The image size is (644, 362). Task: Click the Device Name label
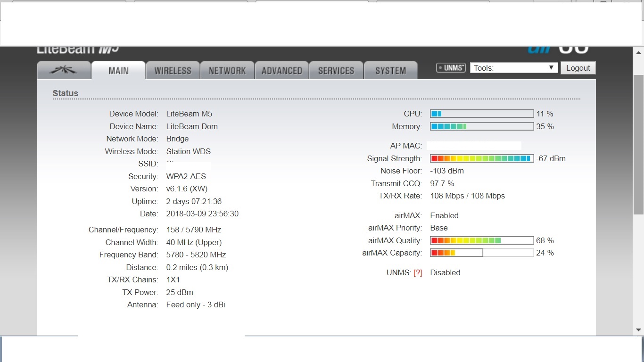pos(134,126)
